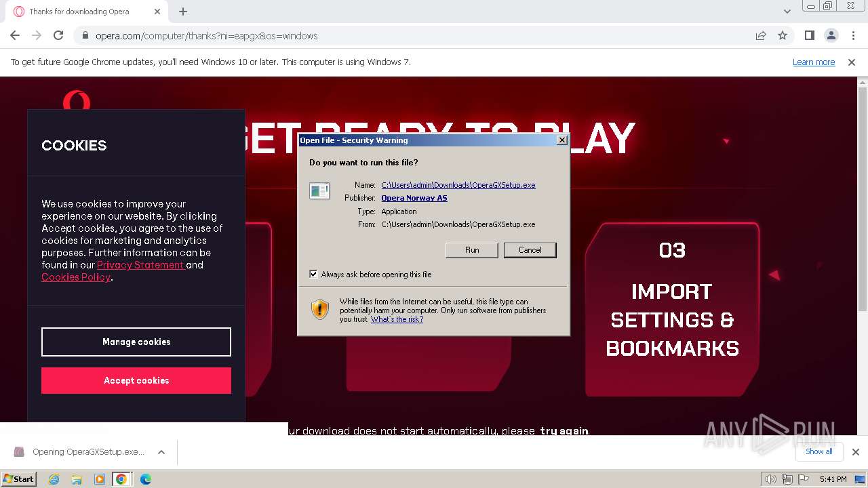Screen dimensions: 868x488
Task: Click Manage cookies
Action: (x=136, y=342)
